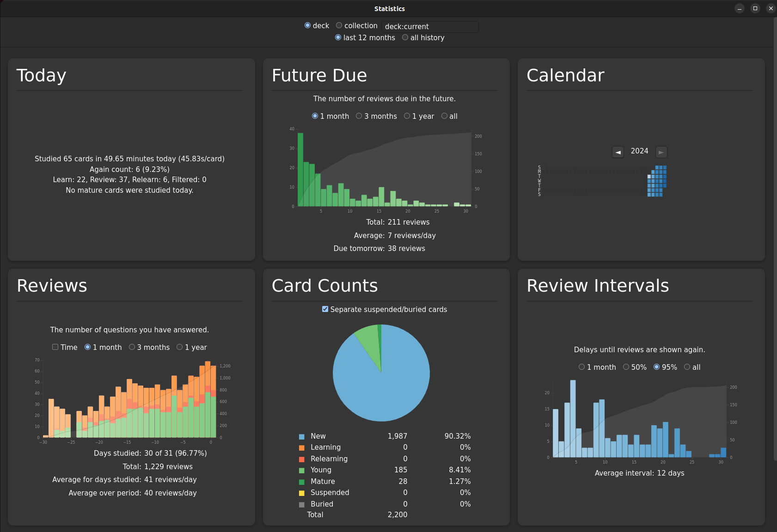Minimize the Statistics window
The width and height of the screenshot is (777, 532).
tap(740, 8)
